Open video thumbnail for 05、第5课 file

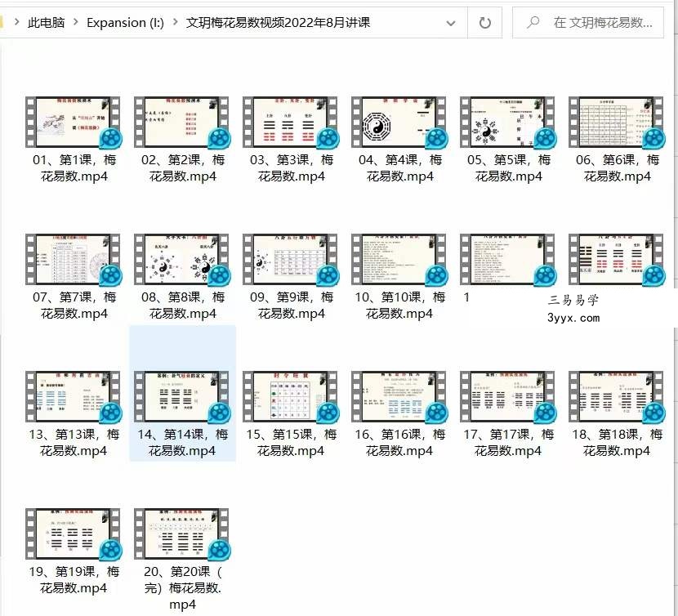click(x=507, y=122)
